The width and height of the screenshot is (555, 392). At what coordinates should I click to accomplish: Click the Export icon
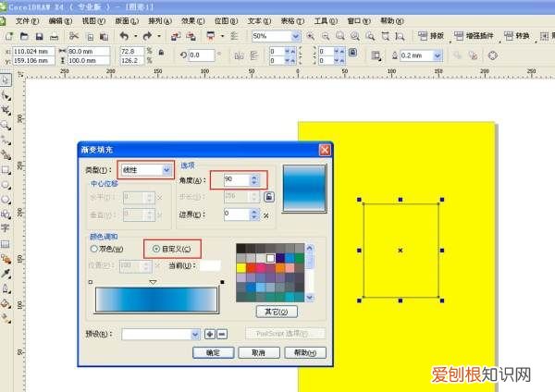[x=191, y=36]
